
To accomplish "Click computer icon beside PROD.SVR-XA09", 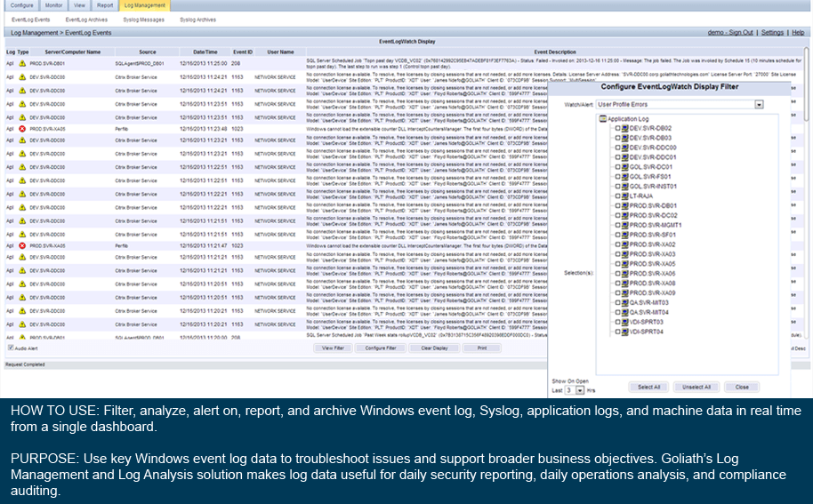I will tap(624, 293).
